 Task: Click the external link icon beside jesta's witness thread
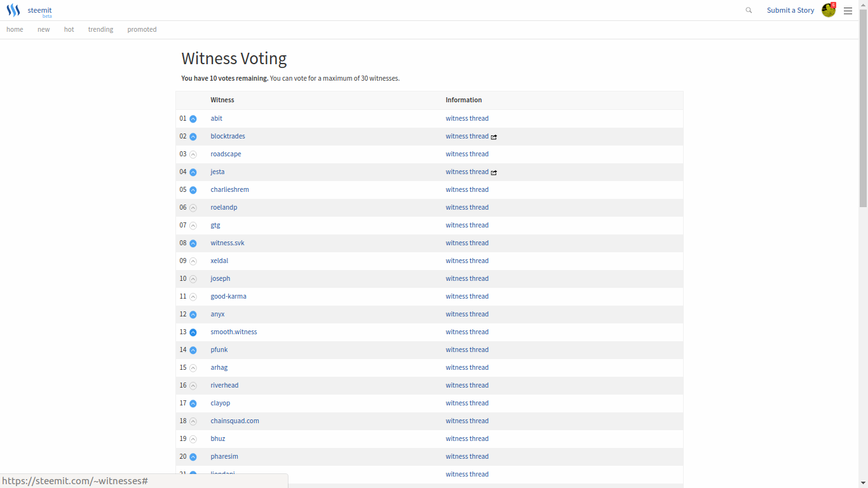tap(494, 172)
